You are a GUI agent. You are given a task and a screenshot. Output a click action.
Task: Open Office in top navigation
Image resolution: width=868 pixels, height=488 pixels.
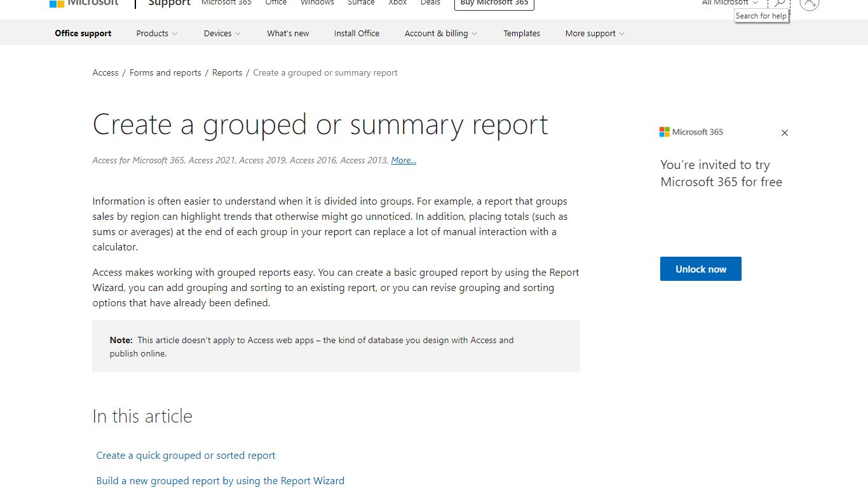(276, 3)
